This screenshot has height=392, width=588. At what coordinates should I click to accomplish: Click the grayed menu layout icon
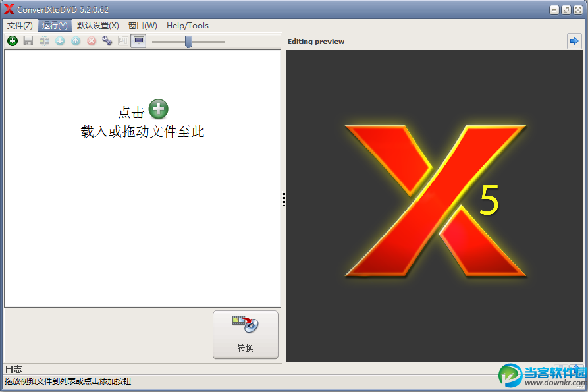pyautogui.click(x=123, y=41)
